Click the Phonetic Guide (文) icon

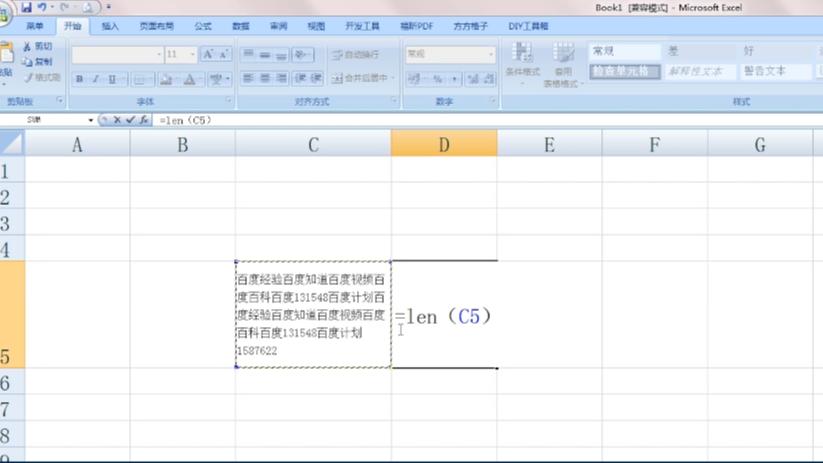[x=216, y=79]
